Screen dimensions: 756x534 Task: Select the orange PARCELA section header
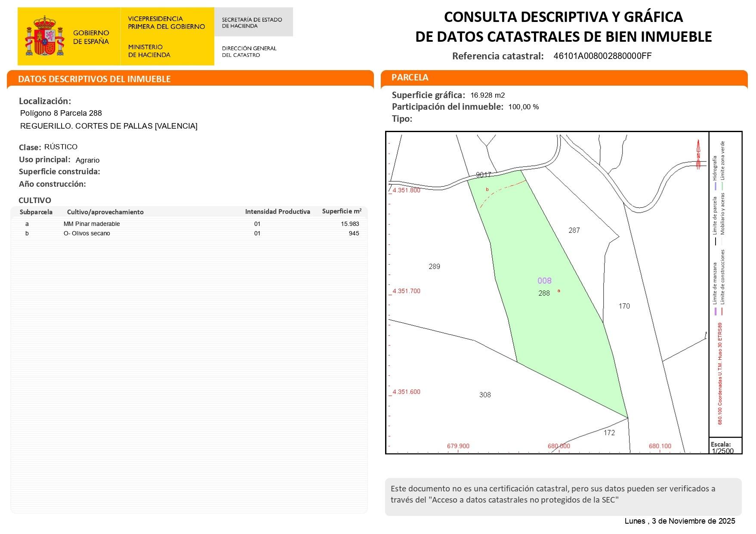(x=410, y=77)
